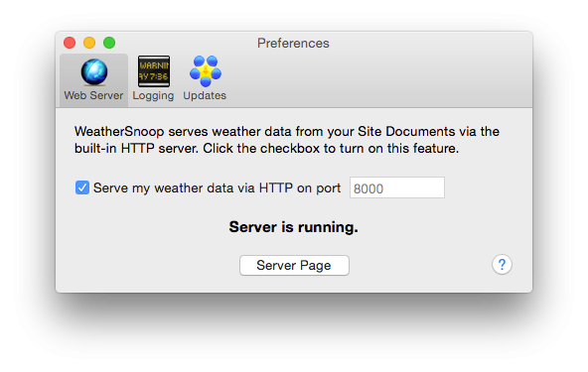This screenshot has width=588, height=372.
Task: Focus the port field showing 8000
Action: [x=397, y=187]
